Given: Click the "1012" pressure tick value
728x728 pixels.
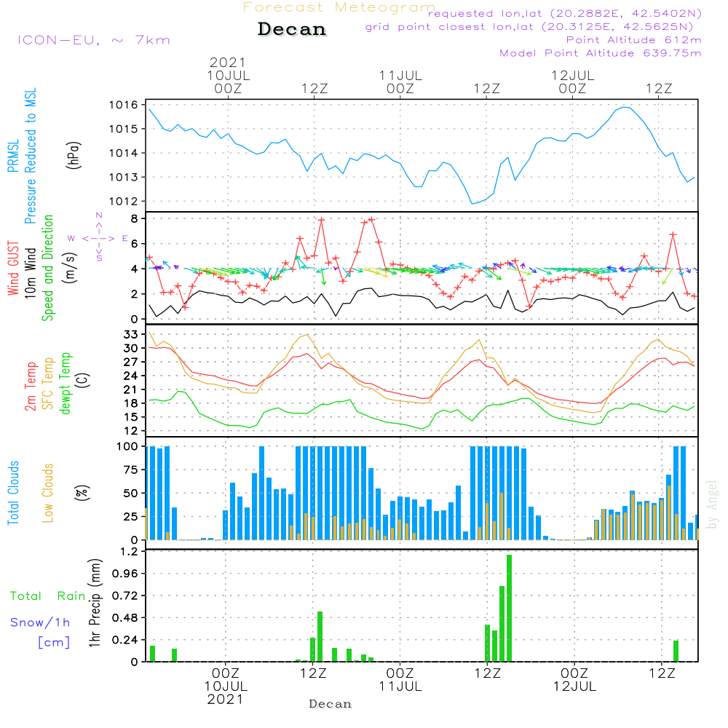Looking at the screenshot, I should pos(124,202).
